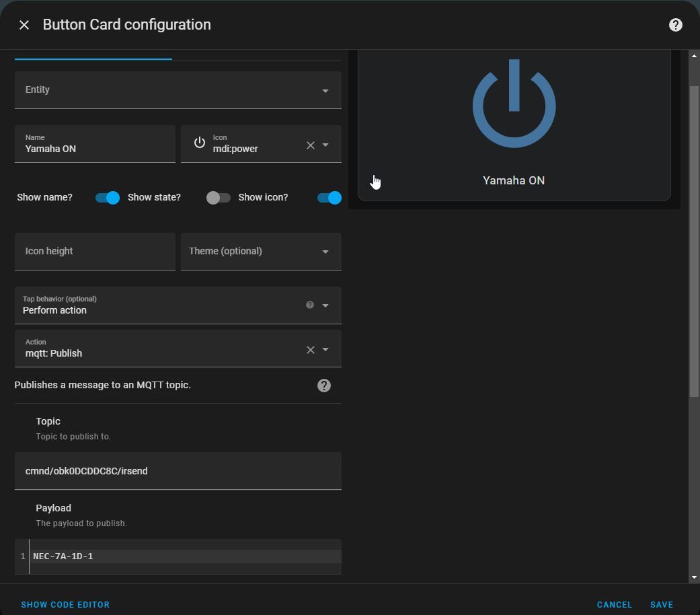Open the Tap behavior help icon
The width and height of the screenshot is (700, 615).
tap(310, 305)
